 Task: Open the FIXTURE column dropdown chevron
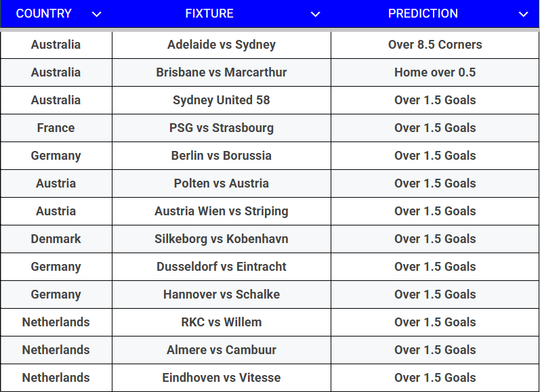pyautogui.click(x=316, y=14)
